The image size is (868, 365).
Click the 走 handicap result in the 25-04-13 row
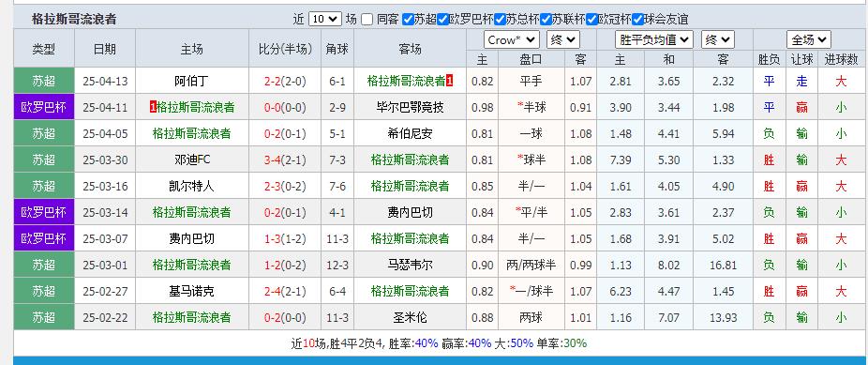801,82
